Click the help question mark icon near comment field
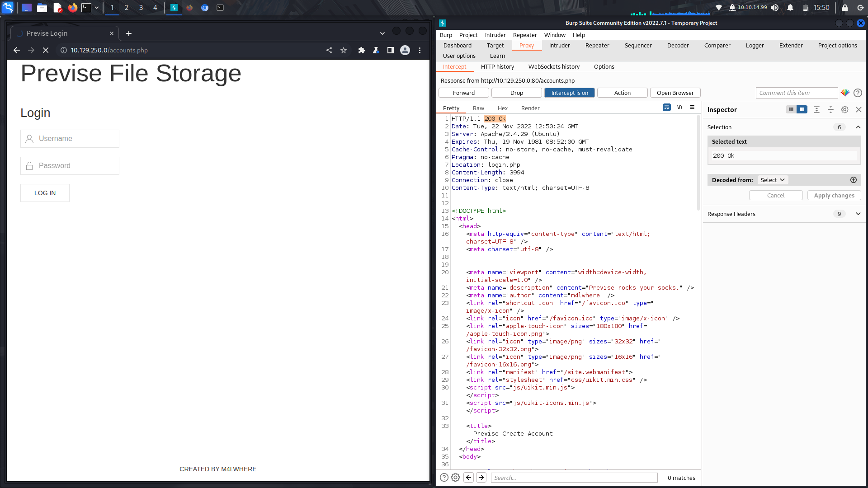Image resolution: width=868 pixels, height=488 pixels. [x=858, y=93]
